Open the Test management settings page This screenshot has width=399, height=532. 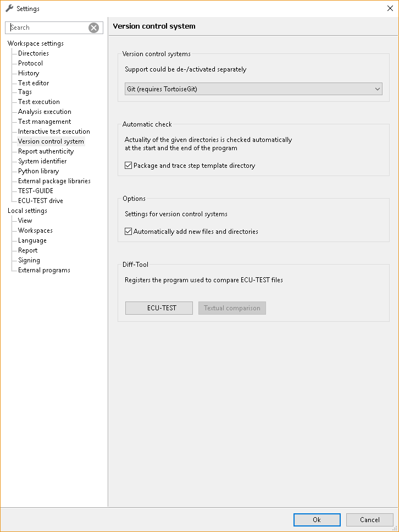pos(45,122)
